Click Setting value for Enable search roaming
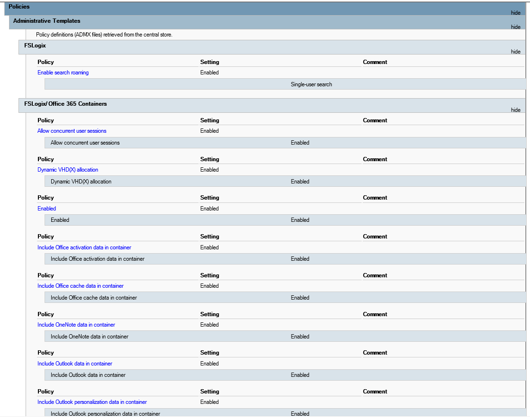 point(209,73)
